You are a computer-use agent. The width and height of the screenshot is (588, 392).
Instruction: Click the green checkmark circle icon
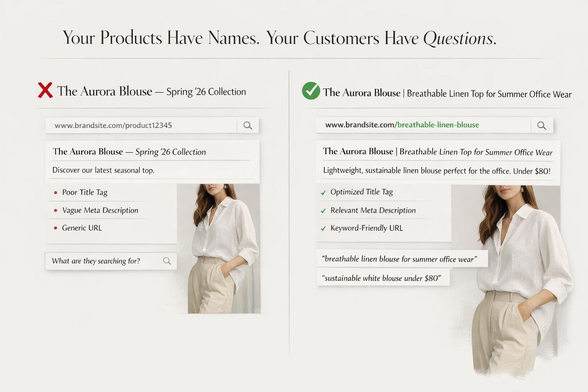[x=311, y=91]
